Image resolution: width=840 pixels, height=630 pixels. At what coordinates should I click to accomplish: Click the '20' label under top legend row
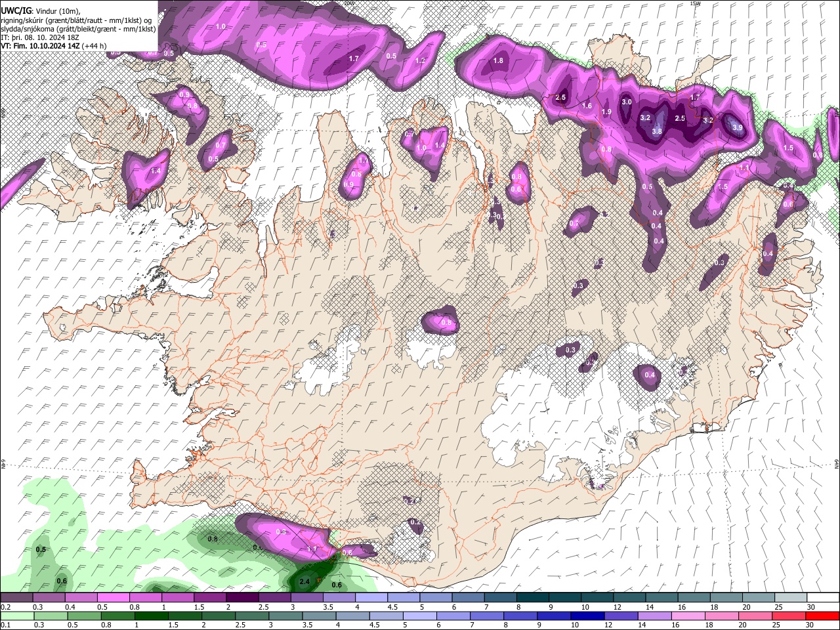point(746,607)
